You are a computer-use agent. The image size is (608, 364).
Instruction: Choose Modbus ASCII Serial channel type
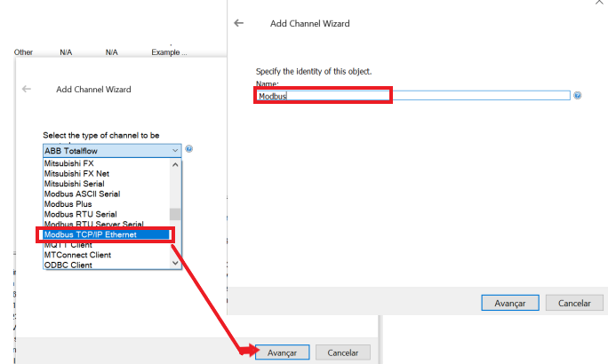(x=82, y=194)
